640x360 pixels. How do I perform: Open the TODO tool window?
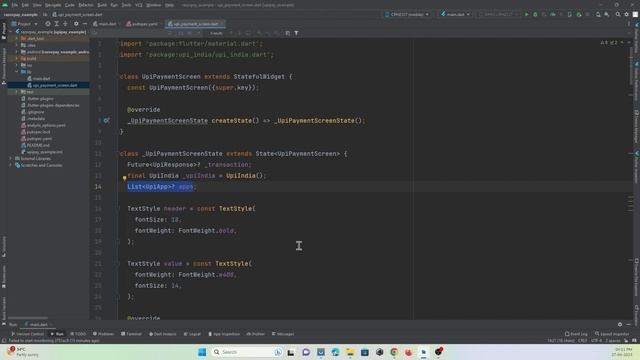coord(78,334)
